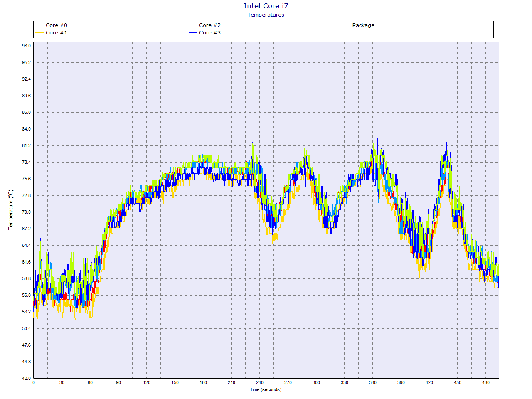Click the 44.8 y-axis value
Image resolution: width=532 pixels, height=399 pixels.
(x=27, y=362)
